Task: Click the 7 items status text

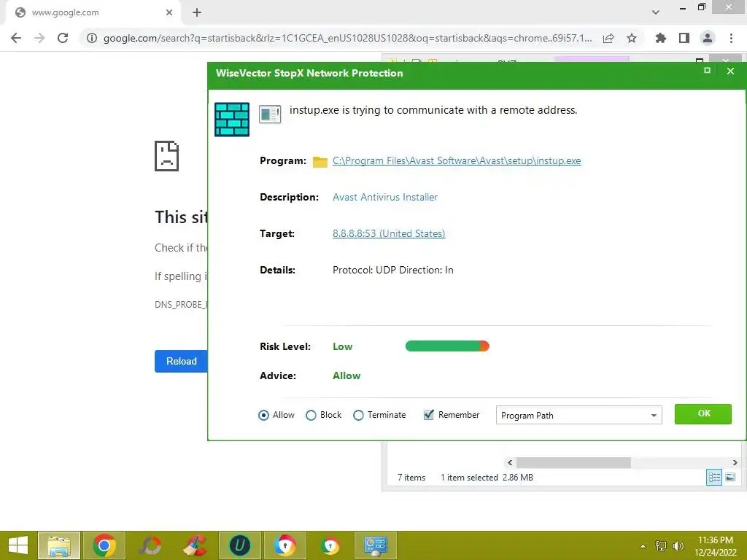Action: pos(411,478)
